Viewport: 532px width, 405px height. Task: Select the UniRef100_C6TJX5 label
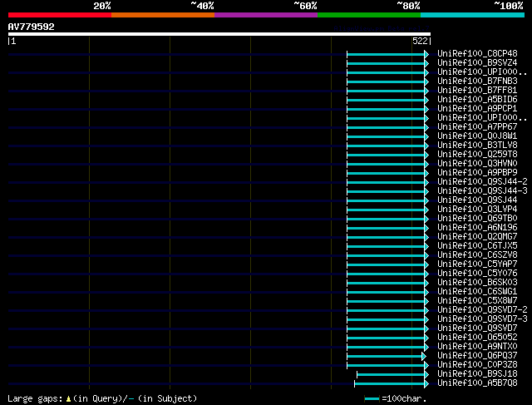pyautogui.click(x=477, y=246)
